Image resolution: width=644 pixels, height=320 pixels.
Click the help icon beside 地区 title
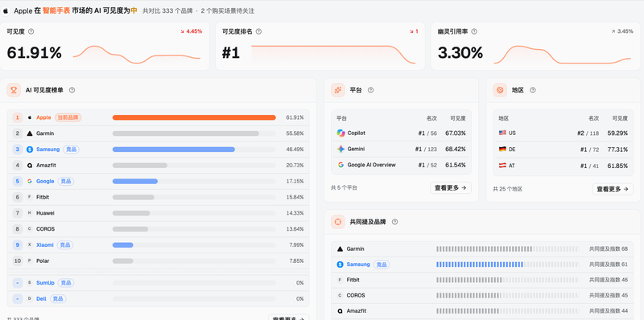pos(533,90)
